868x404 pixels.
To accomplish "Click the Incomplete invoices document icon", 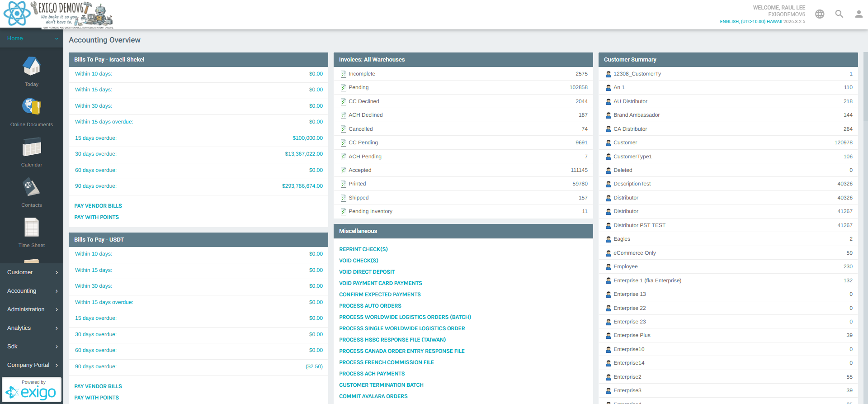I will tap(343, 74).
